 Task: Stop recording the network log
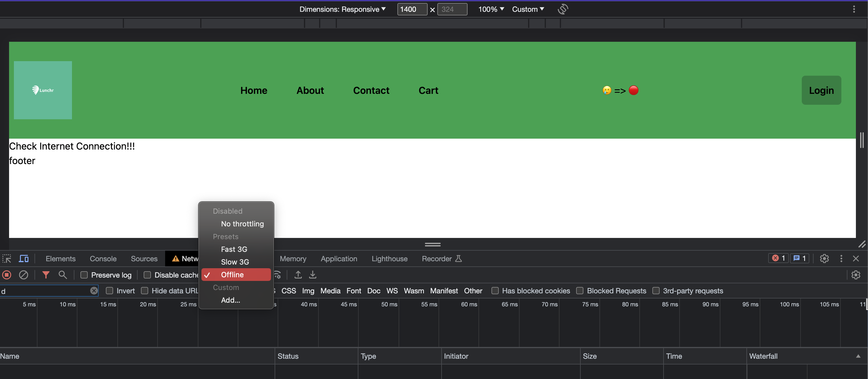click(7, 275)
